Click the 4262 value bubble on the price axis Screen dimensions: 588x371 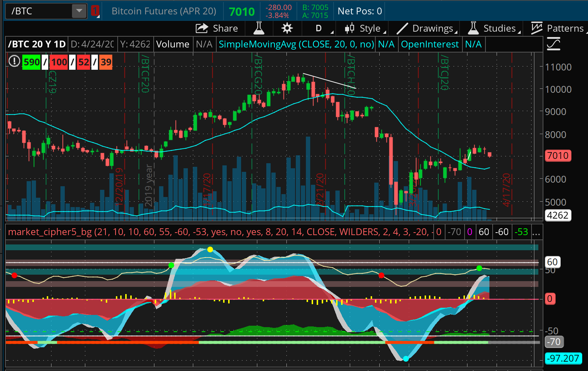coord(558,215)
